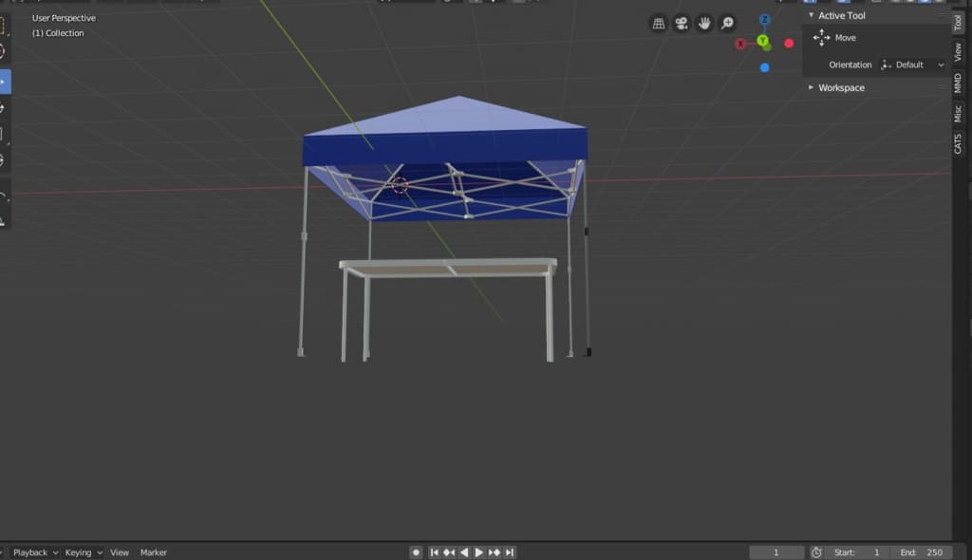Open the Playback dropdown menu
This screenshot has height=560, width=972.
coord(35,552)
